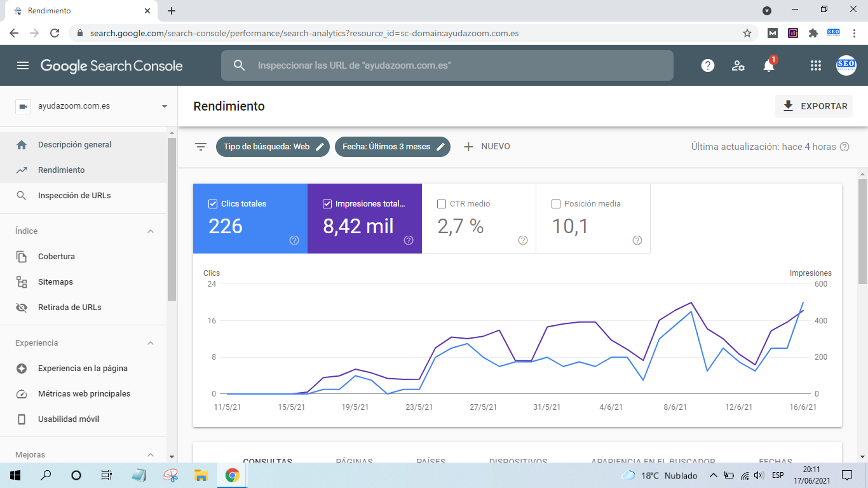
Task: Collapse the Índice section
Action: pos(151,231)
